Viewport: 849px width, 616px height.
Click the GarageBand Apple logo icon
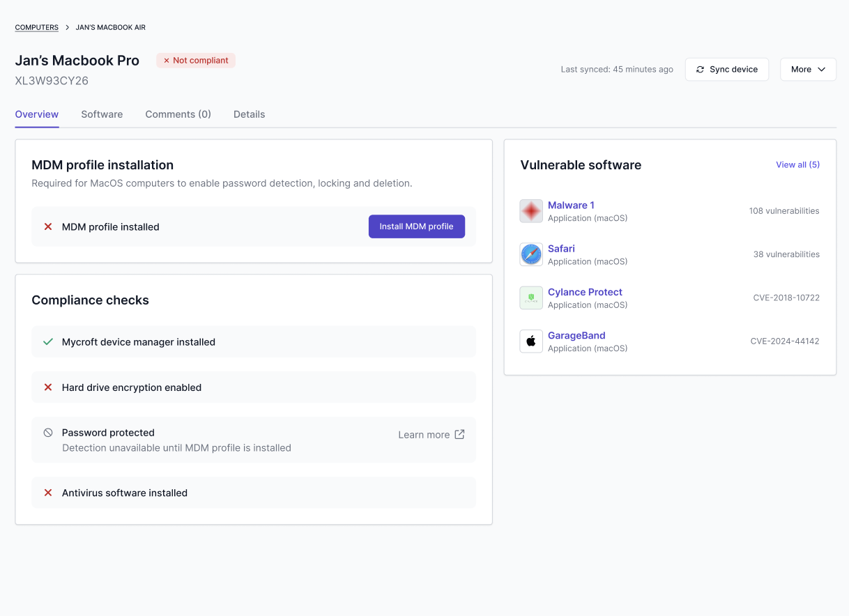click(x=531, y=341)
